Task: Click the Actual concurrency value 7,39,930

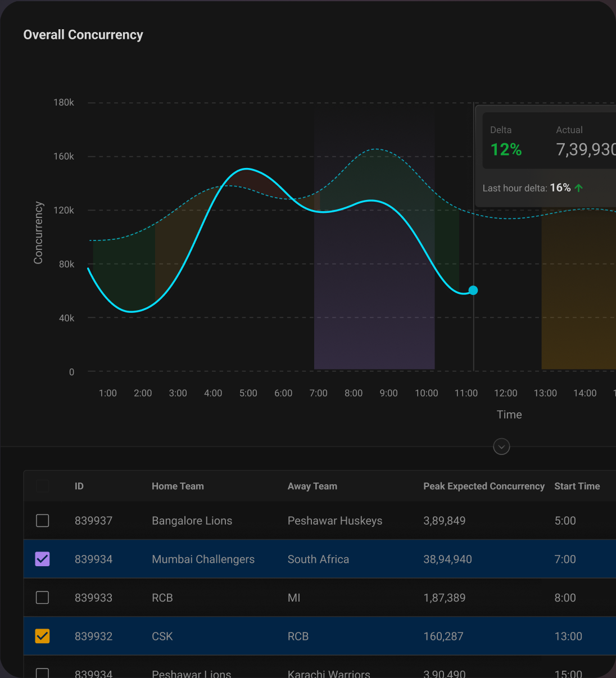Action: tap(585, 149)
